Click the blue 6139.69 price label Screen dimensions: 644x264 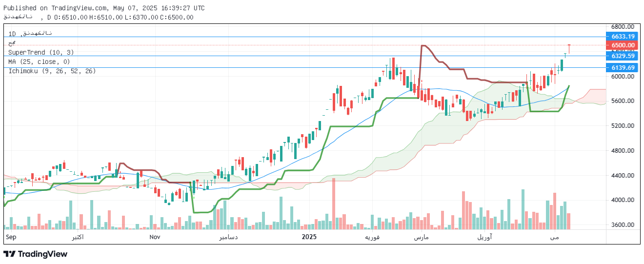(623, 68)
